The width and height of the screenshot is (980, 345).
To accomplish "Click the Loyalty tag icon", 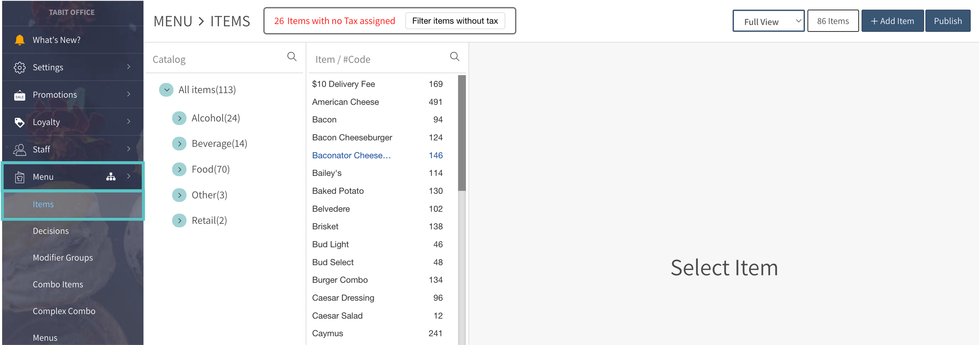I will (19, 122).
